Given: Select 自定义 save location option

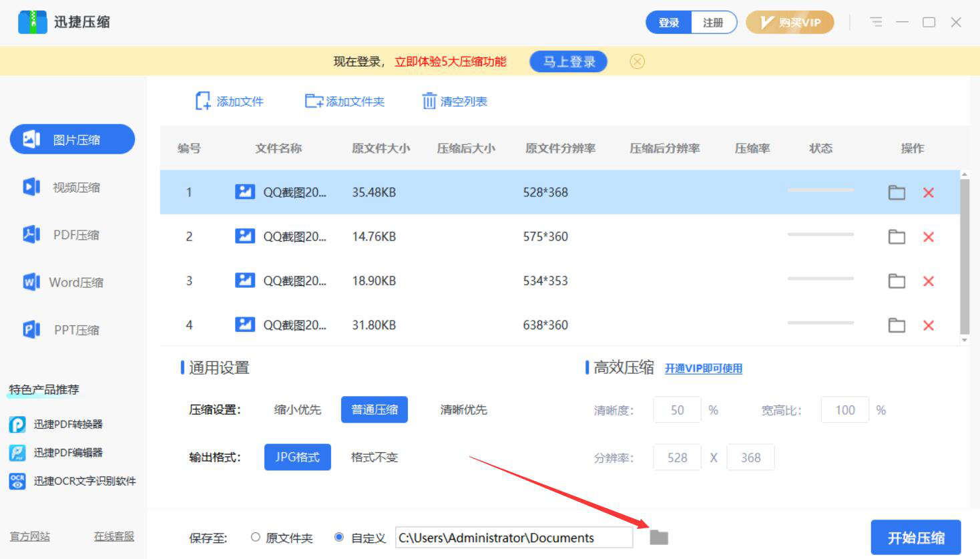Looking at the screenshot, I should pos(340,537).
